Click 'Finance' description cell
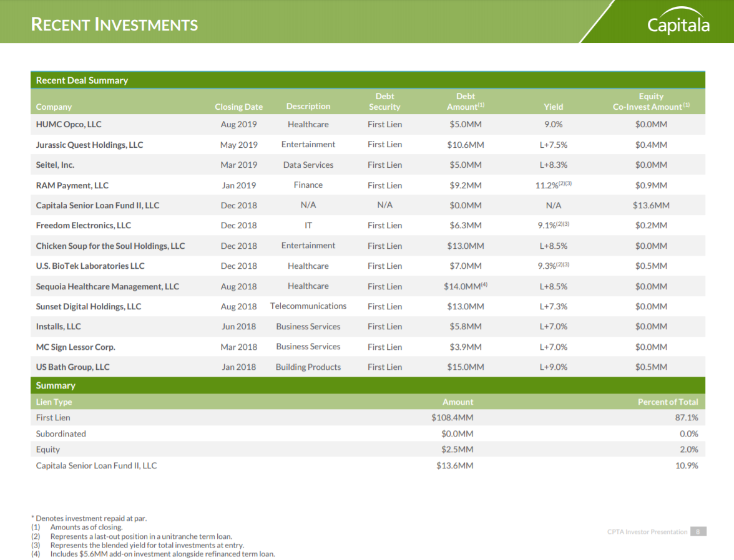Viewport: 734px width, 560px height. tap(308, 185)
